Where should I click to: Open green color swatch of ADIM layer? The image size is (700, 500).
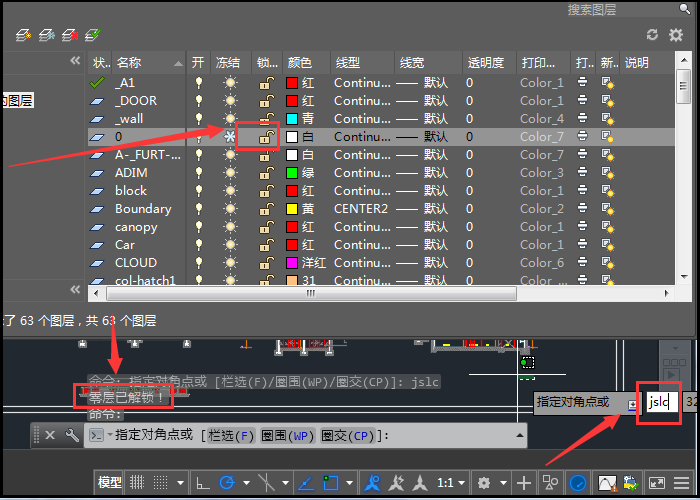(x=292, y=173)
